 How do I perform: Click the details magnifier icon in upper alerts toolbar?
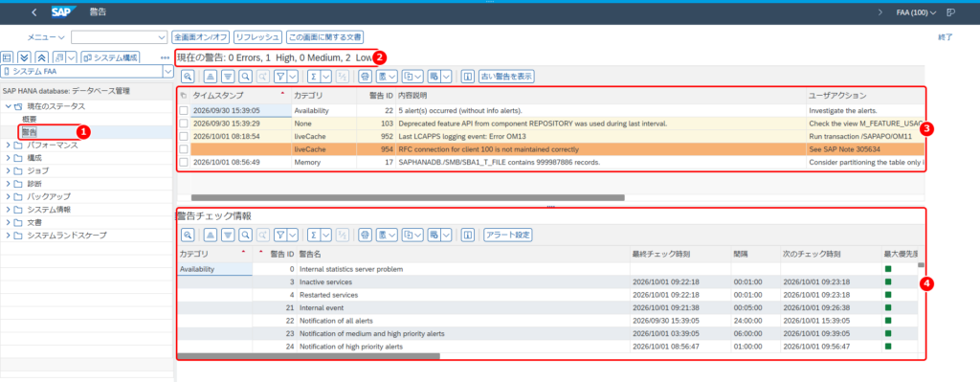point(188,77)
